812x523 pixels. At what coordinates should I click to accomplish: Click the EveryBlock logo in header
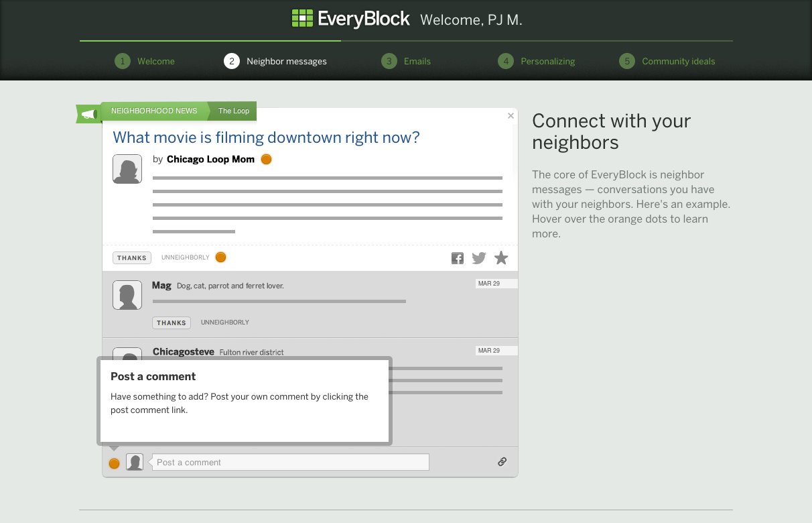pyautogui.click(x=350, y=19)
